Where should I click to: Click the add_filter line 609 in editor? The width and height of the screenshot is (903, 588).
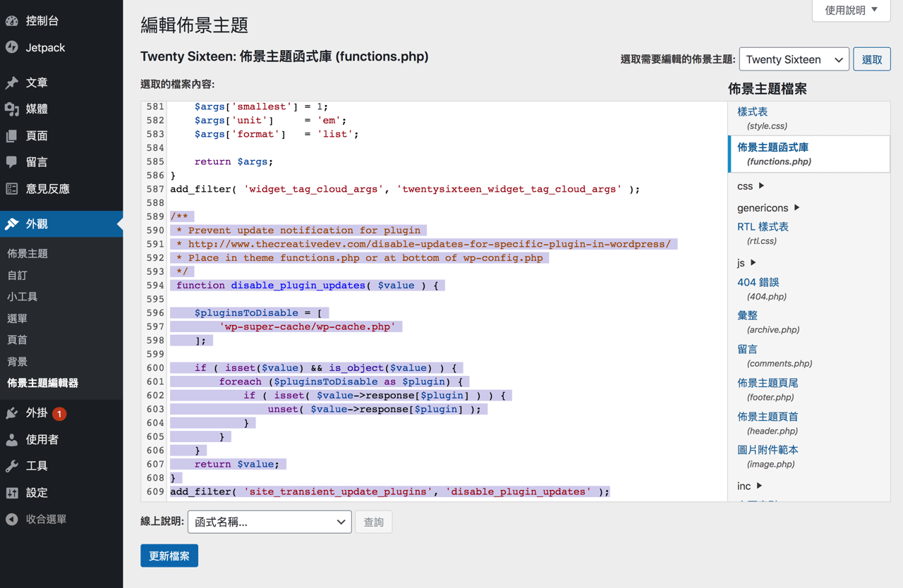click(x=389, y=491)
